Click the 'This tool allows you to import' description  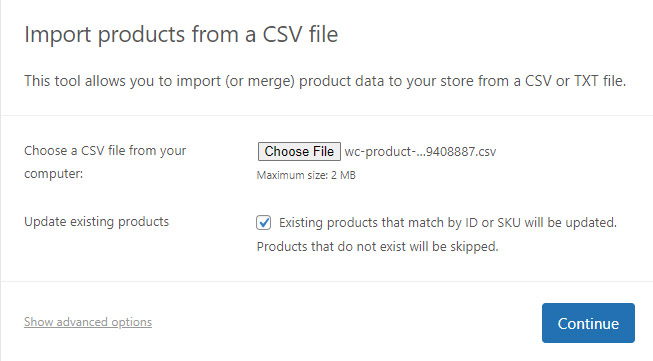(x=325, y=81)
